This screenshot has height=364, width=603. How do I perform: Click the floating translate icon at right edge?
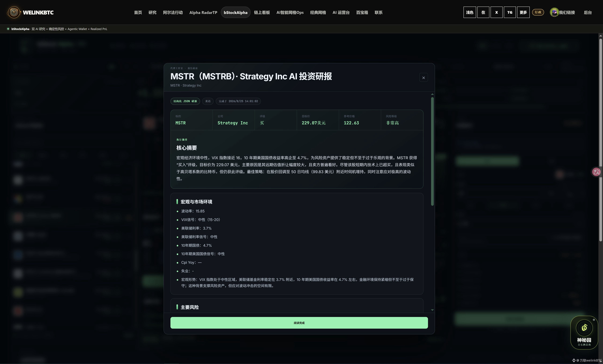tap(596, 172)
